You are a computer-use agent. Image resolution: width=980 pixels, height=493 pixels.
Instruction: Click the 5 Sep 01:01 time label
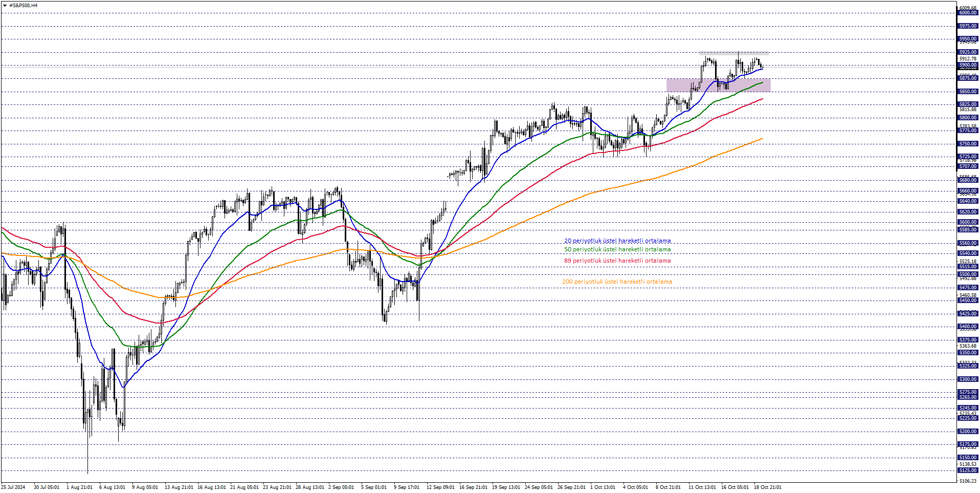374,487
